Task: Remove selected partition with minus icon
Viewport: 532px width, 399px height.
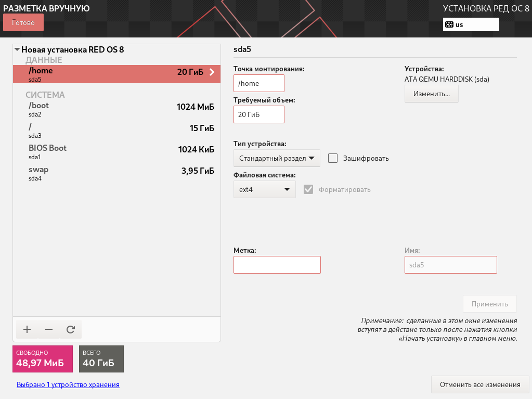Action: click(x=49, y=329)
